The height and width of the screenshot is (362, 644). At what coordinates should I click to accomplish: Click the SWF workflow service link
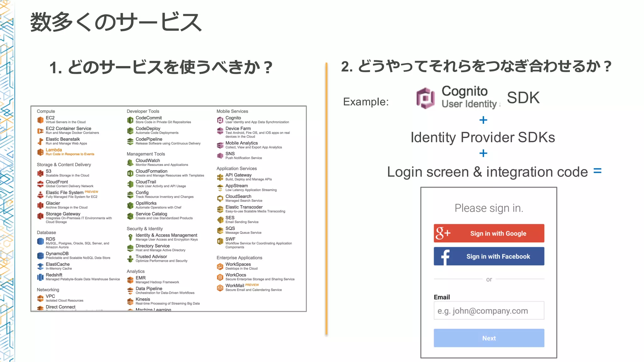tap(230, 239)
